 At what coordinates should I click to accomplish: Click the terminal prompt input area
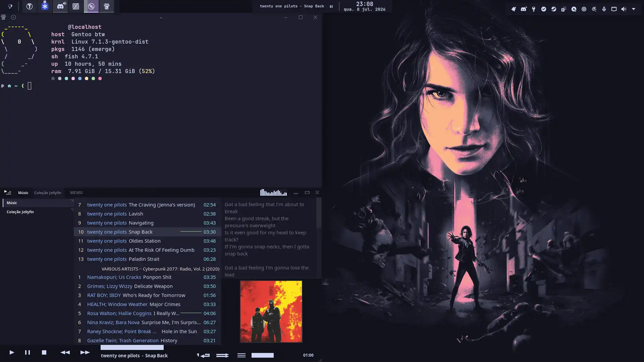(x=30, y=86)
